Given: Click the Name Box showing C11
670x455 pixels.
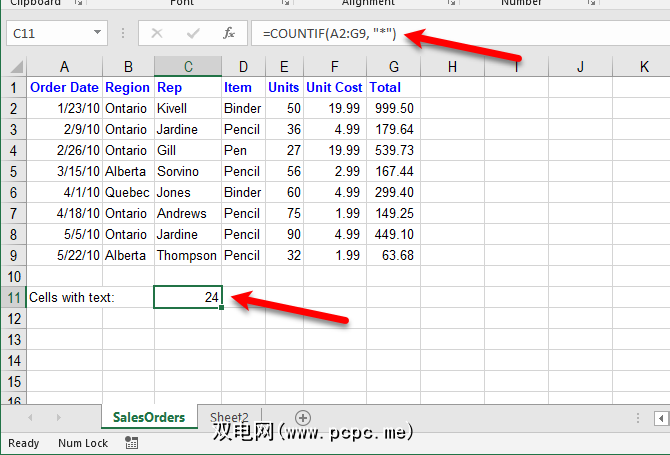Looking at the screenshot, I should tap(50, 34).
